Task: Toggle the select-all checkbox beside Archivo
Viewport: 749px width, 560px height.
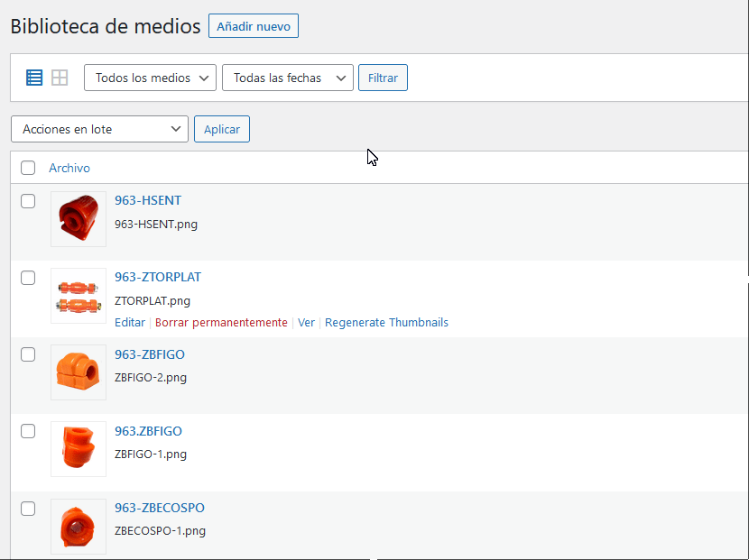Action: click(x=28, y=168)
